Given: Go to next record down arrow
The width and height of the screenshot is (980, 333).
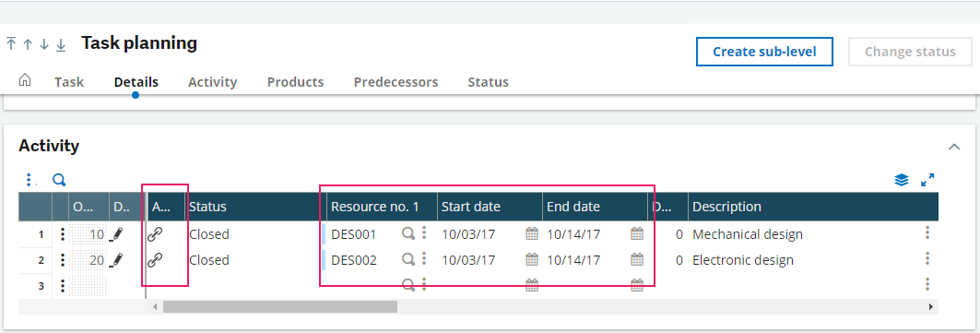Looking at the screenshot, I should [43, 44].
